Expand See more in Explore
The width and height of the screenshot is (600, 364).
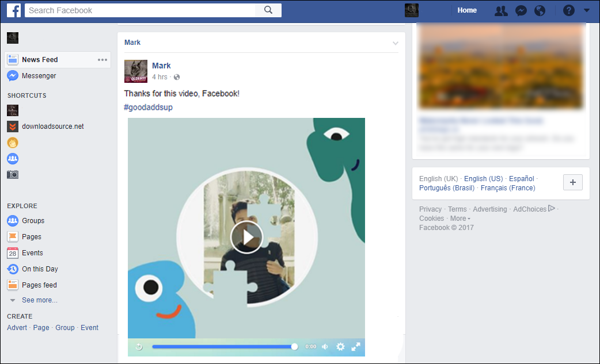tap(39, 300)
